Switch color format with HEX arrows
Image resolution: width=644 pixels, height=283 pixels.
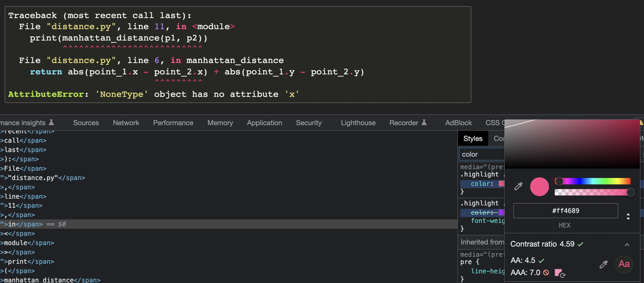[628, 216]
